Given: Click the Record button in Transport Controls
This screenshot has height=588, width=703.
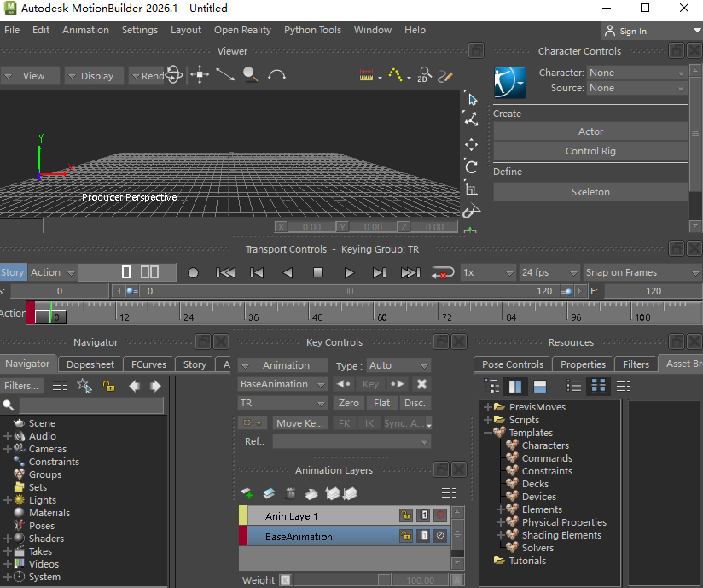Looking at the screenshot, I should pos(193,272).
